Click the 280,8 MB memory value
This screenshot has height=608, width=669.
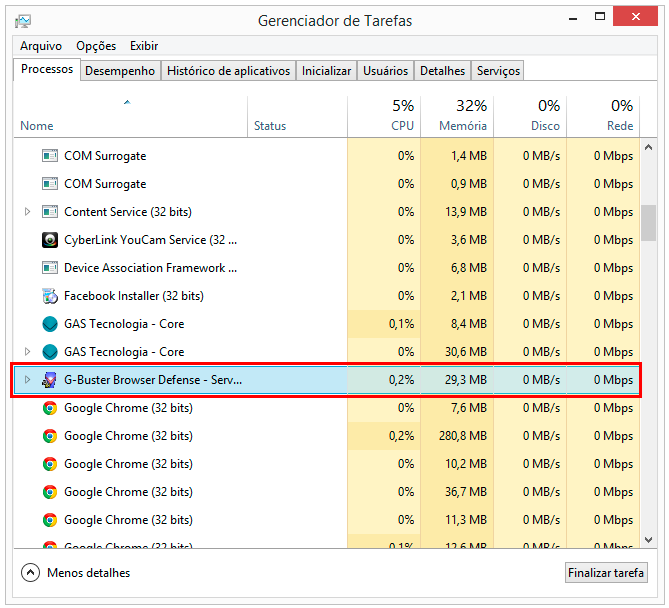(x=463, y=436)
